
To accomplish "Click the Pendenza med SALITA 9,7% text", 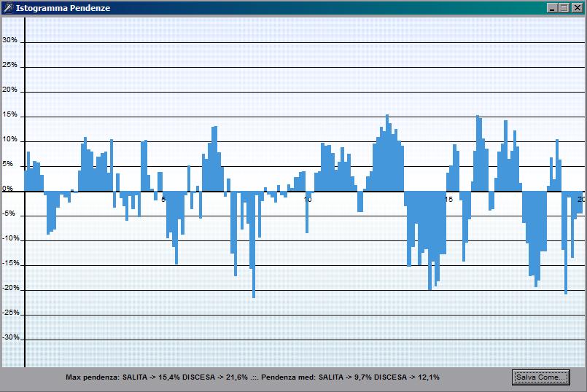I will 316,377.
